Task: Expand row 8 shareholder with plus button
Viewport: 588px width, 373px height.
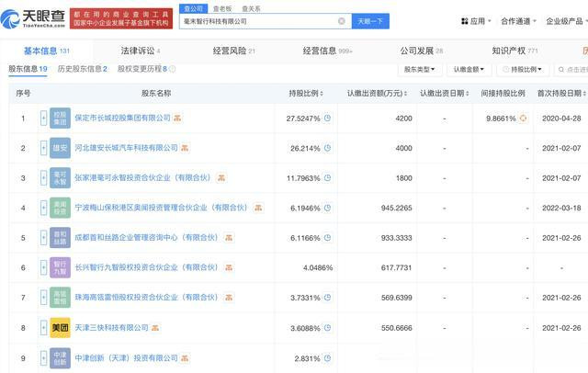Action: pyautogui.click(x=43, y=328)
